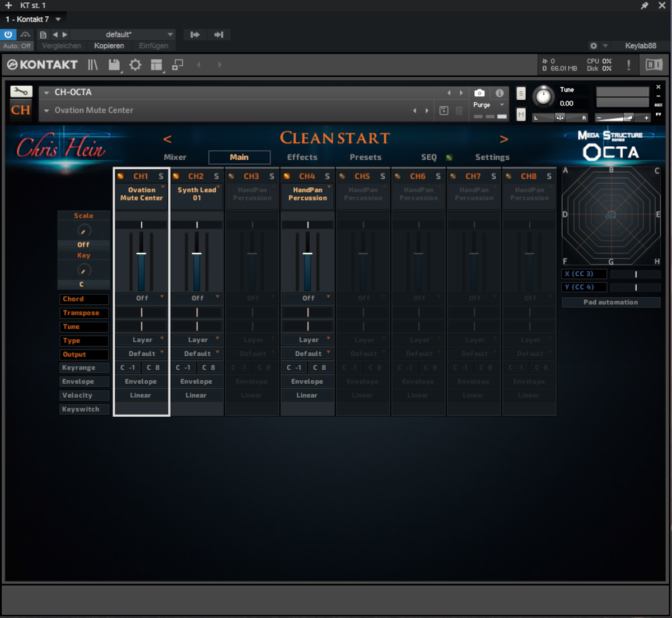The height and width of the screenshot is (618, 672).
Task: Expand Ovation Mute Center snapshot dropdown
Action: click(46, 110)
